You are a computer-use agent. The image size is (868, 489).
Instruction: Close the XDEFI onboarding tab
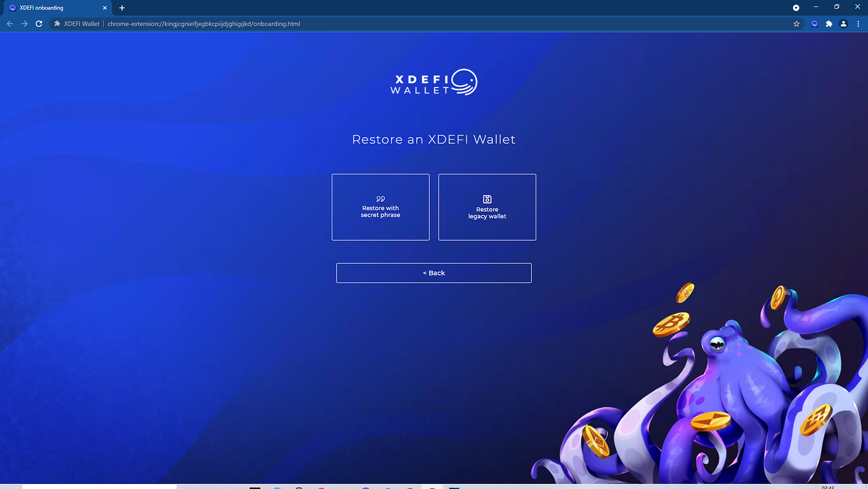point(106,8)
